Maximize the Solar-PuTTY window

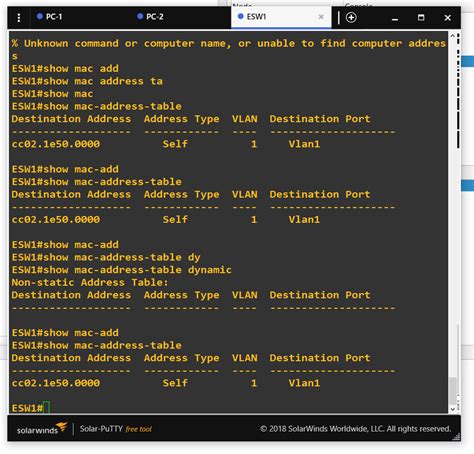tap(421, 17)
